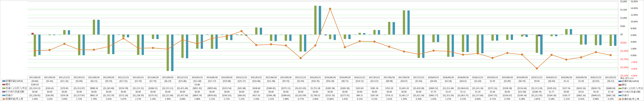Select the 2011/06/30 column header
This screenshot has height=101, width=644.
35,78
